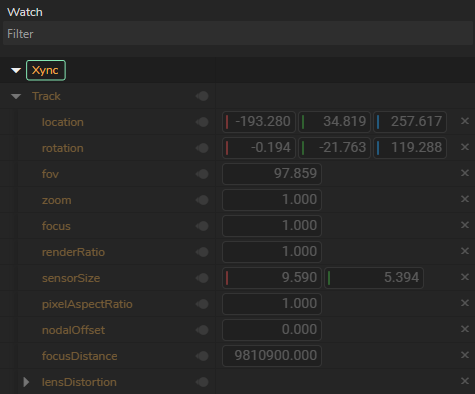
Task: Click the pin icon beside sensorSize
Action: click(x=202, y=278)
